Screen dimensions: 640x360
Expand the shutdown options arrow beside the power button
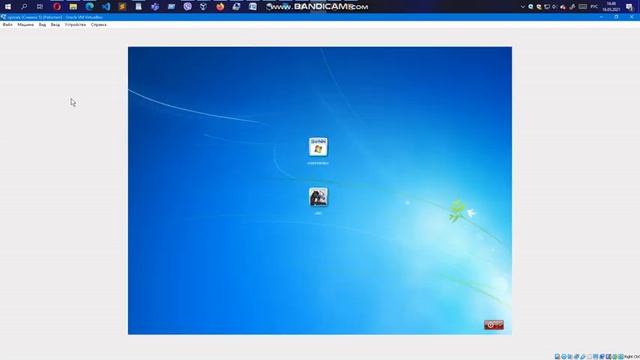[500, 325]
